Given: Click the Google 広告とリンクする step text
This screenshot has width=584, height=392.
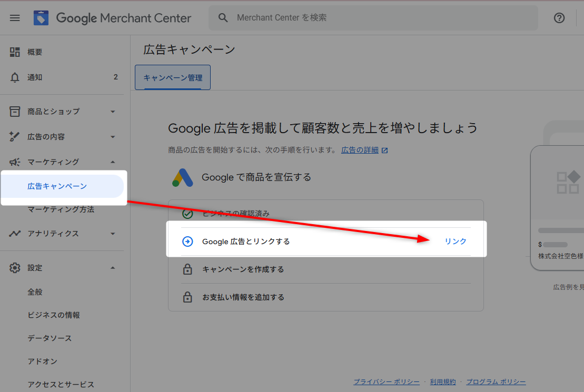Looking at the screenshot, I should (246, 242).
